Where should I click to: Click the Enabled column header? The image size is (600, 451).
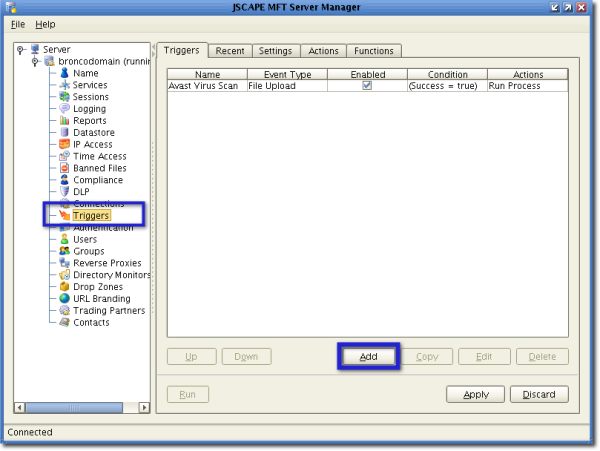coord(368,74)
